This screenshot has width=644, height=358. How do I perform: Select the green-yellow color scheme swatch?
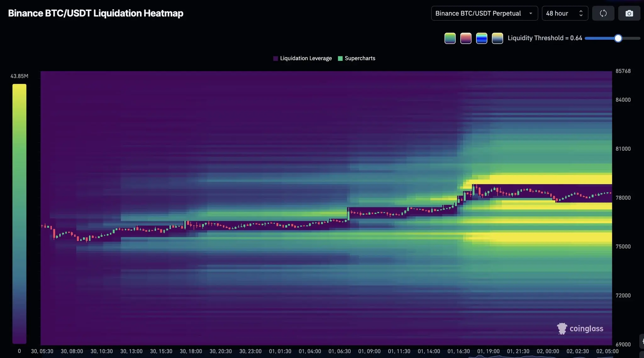(x=450, y=38)
